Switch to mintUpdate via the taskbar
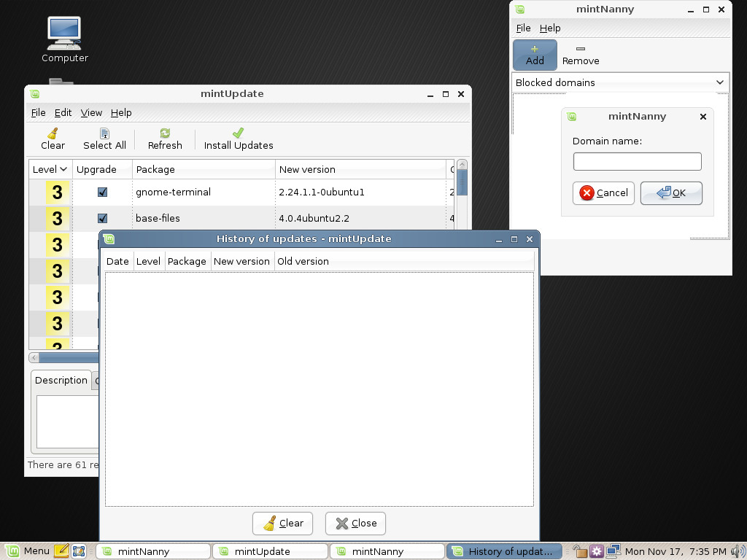Viewport: 747px width, 560px height. click(x=270, y=551)
